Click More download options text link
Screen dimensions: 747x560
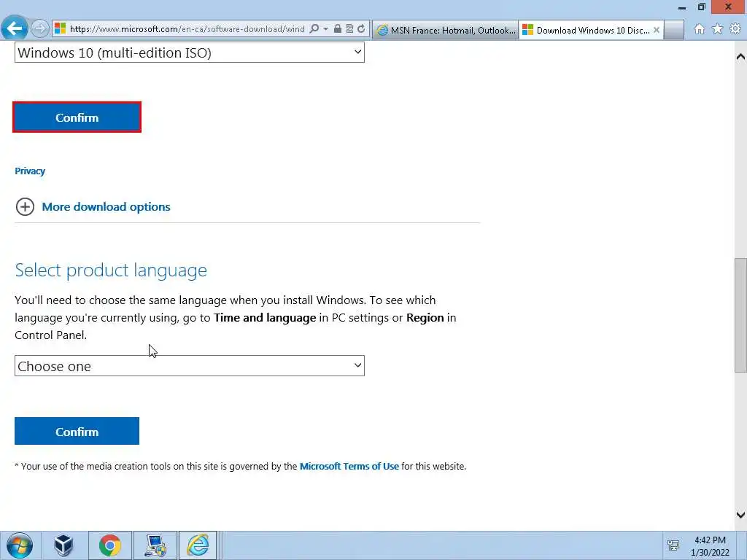point(106,206)
